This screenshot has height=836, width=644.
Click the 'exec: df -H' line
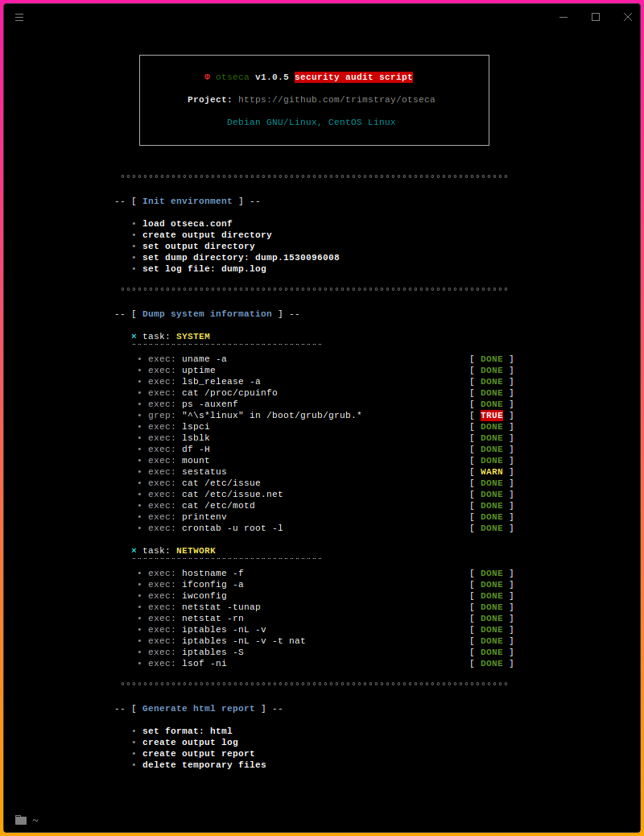pos(179,449)
